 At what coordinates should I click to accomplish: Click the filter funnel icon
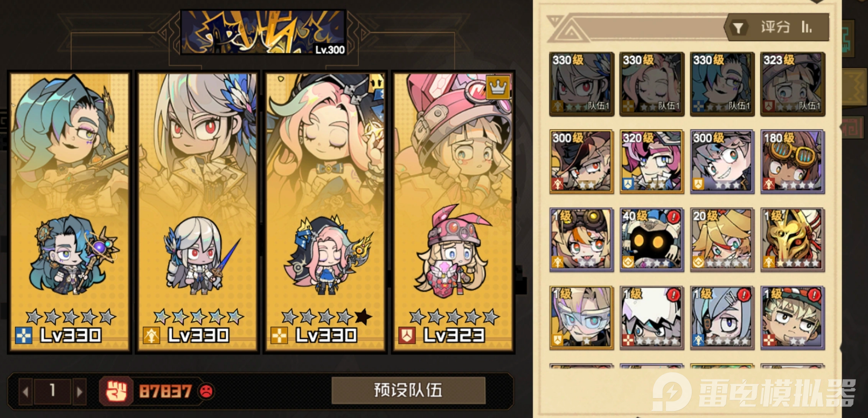click(738, 28)
